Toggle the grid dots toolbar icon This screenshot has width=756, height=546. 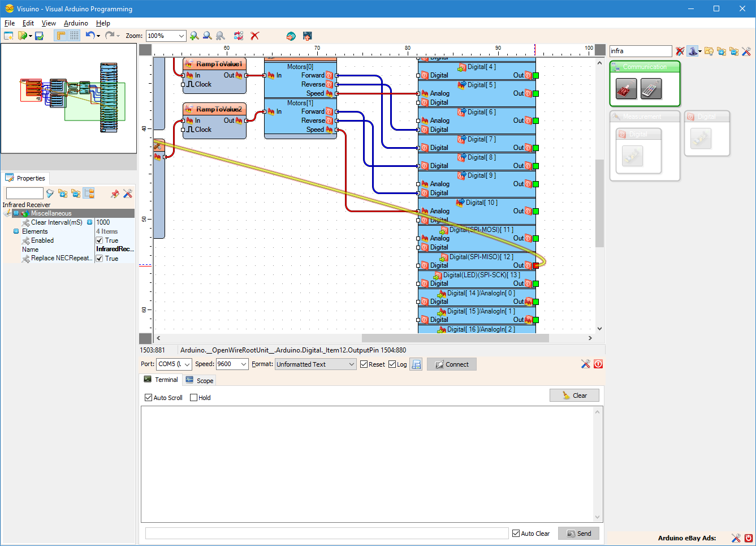tap(75, 36)
